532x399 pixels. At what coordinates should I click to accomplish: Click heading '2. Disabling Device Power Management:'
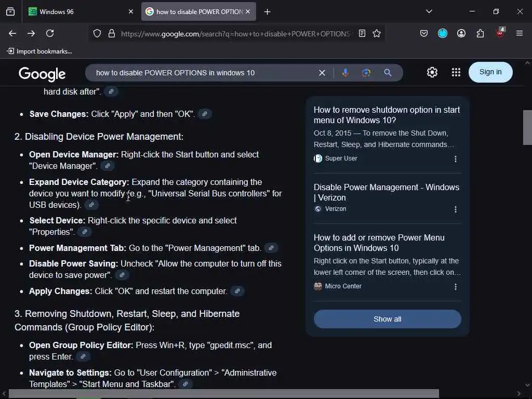coord(99,137)
